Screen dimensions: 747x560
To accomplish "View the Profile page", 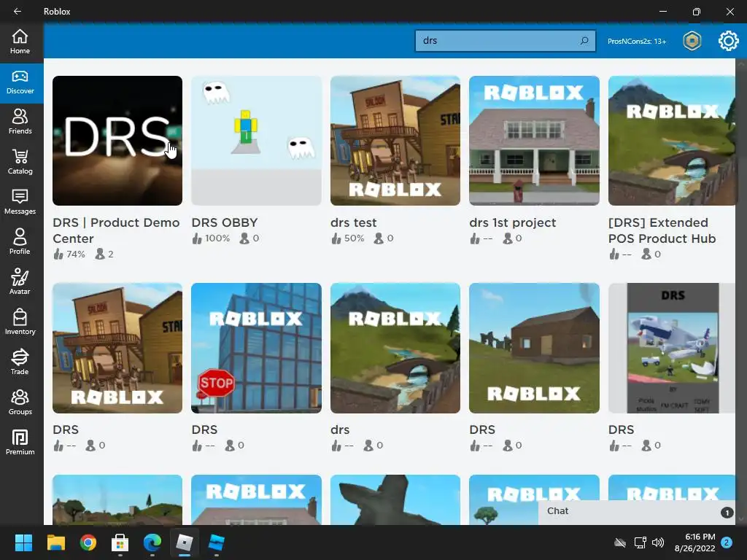I will [20, 242].
